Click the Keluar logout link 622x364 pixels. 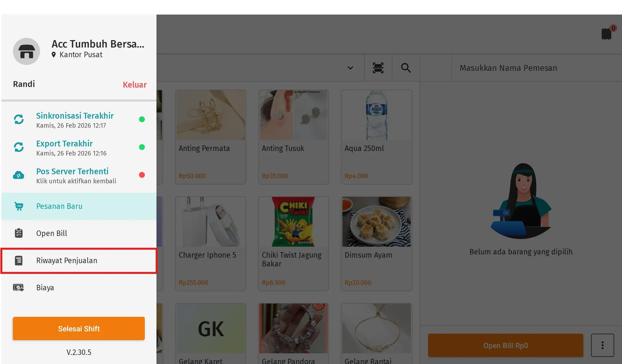[x=134, y=85]
